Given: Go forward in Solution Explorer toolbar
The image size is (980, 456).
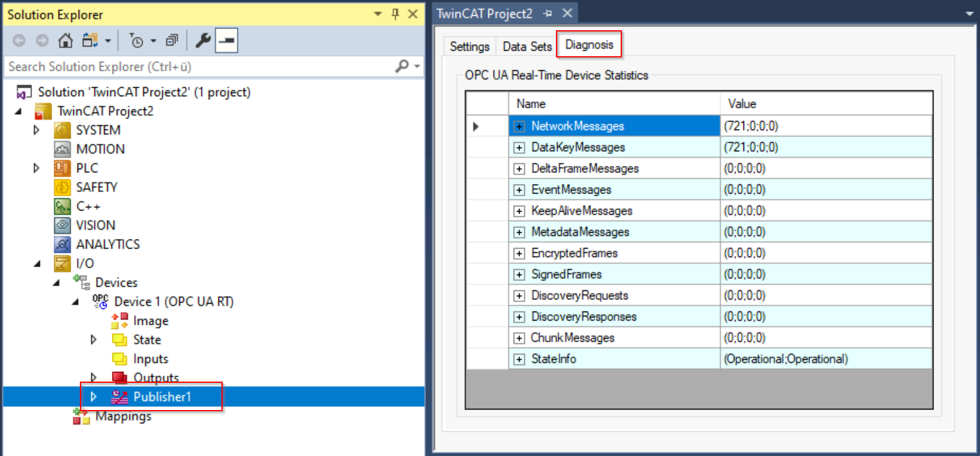Looking at the screenshot, I should (x=42, y=41).
